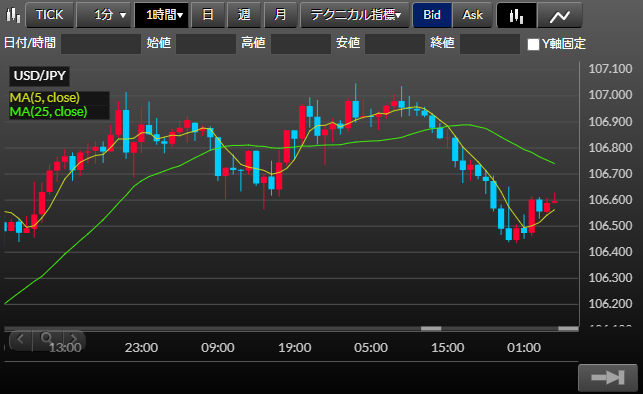Jump to latest with skip-to-end button
Image resolution: width=643 pixels, height=394 pixels.
608,378
